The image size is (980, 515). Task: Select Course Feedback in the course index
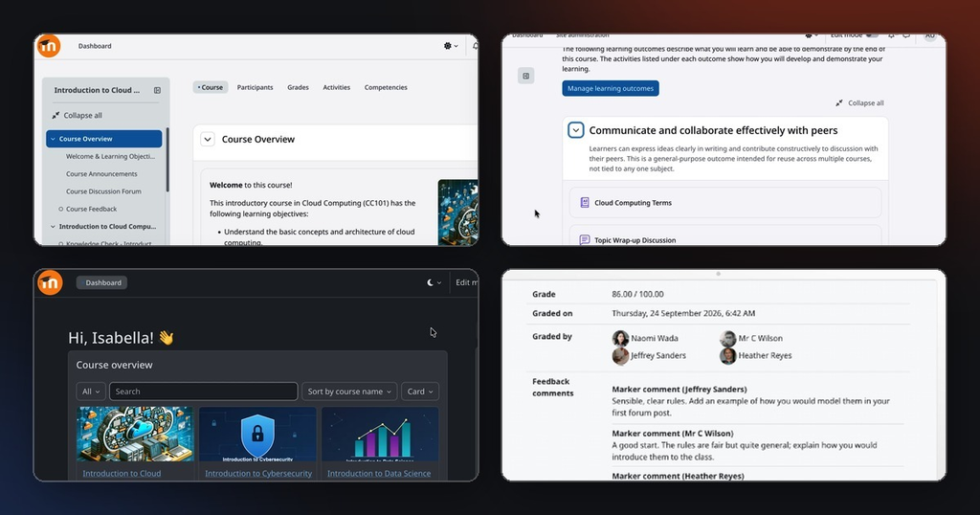point(91,210)
